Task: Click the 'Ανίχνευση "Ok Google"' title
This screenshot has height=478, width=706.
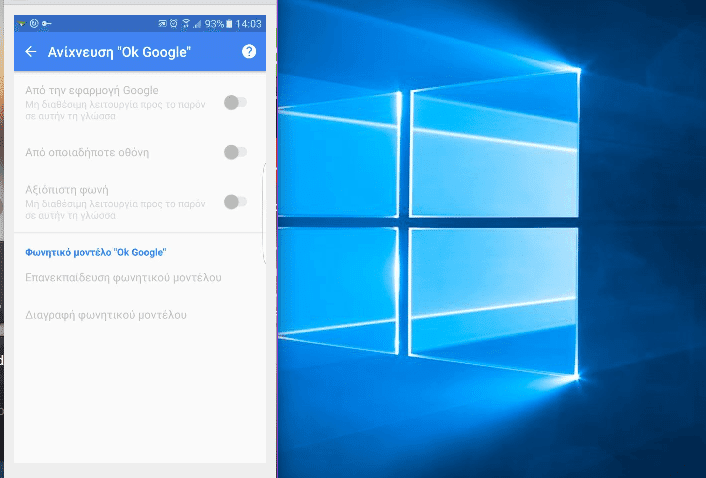Action: click(119, 52)
